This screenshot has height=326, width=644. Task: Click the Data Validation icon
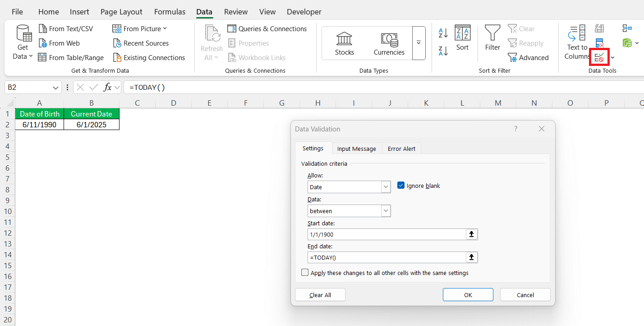pos(599,57)
